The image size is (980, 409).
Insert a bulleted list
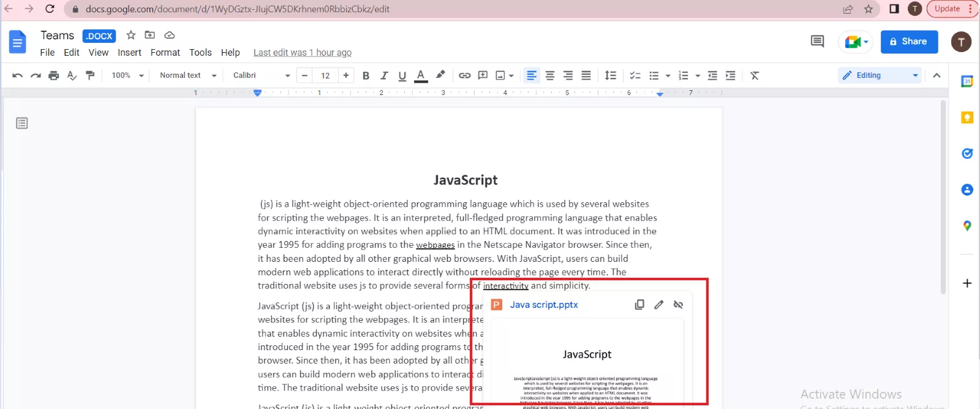[654, 75]
